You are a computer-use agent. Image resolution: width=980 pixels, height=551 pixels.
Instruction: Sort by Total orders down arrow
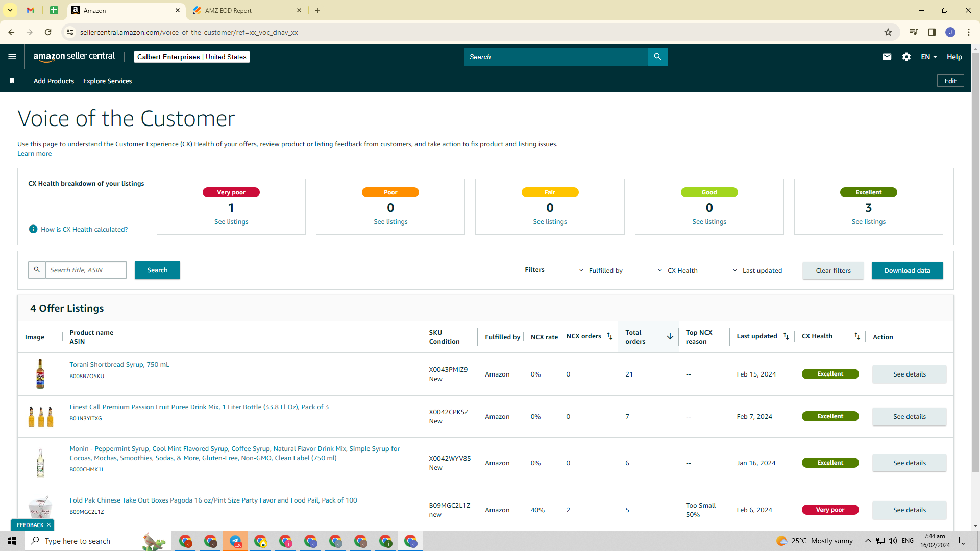pyautogui.click(x=670, y=336)
